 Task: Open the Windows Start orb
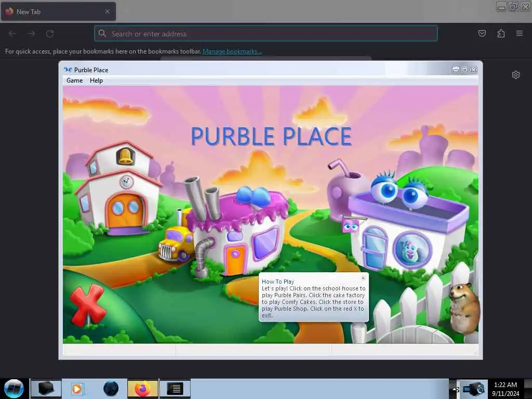coord(14,389)
